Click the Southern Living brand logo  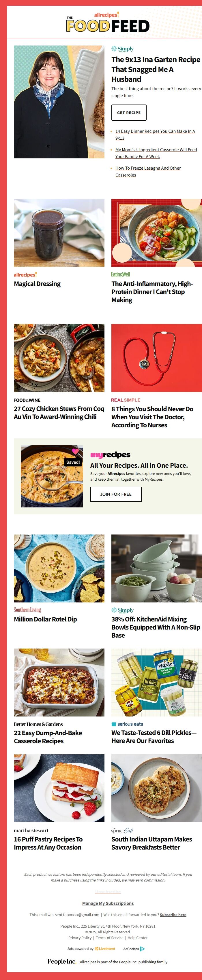(x=27, y=610)
